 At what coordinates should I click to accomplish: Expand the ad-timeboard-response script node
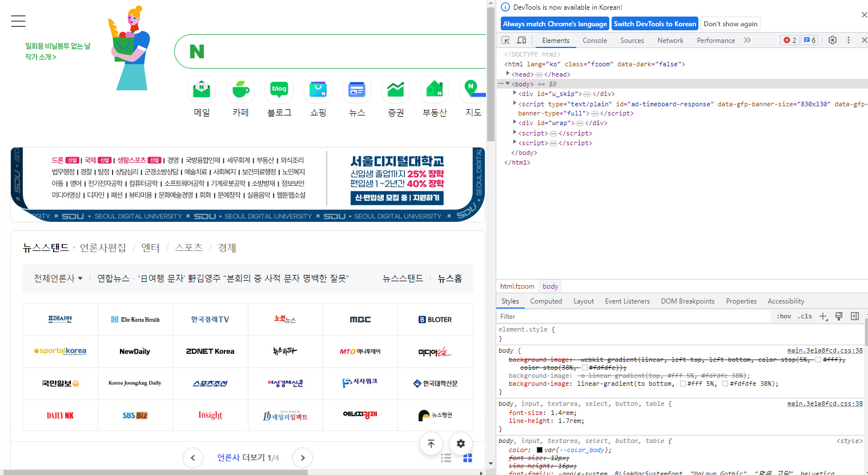pos(515,103)
